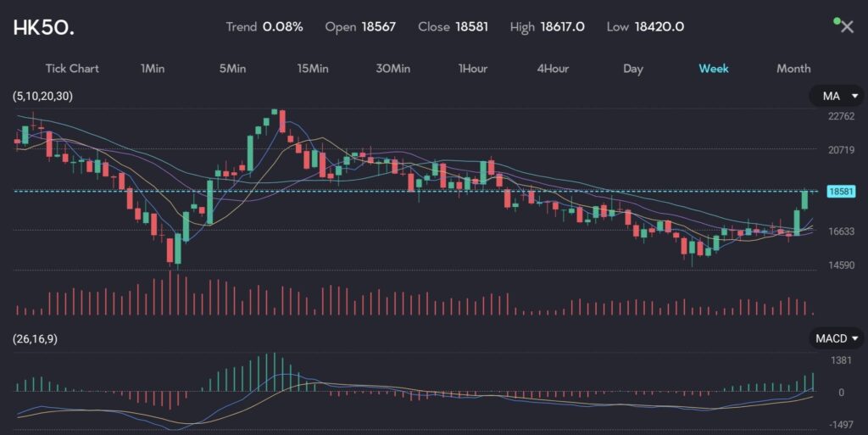
Task: Click the highlighted Week timeframe tab
Action: point(713,69)
